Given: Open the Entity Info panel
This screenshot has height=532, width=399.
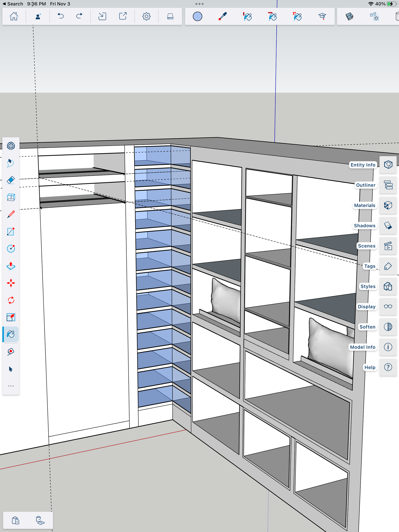Looking at the screenshot, I should pyautogui.click(x=388, y=165).
